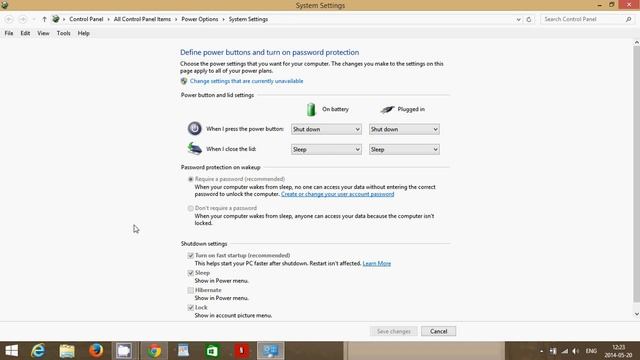Expand the recent locations arrow beside Forward
This screenshot has width=640, height=360.
click(x=33, y=19)
